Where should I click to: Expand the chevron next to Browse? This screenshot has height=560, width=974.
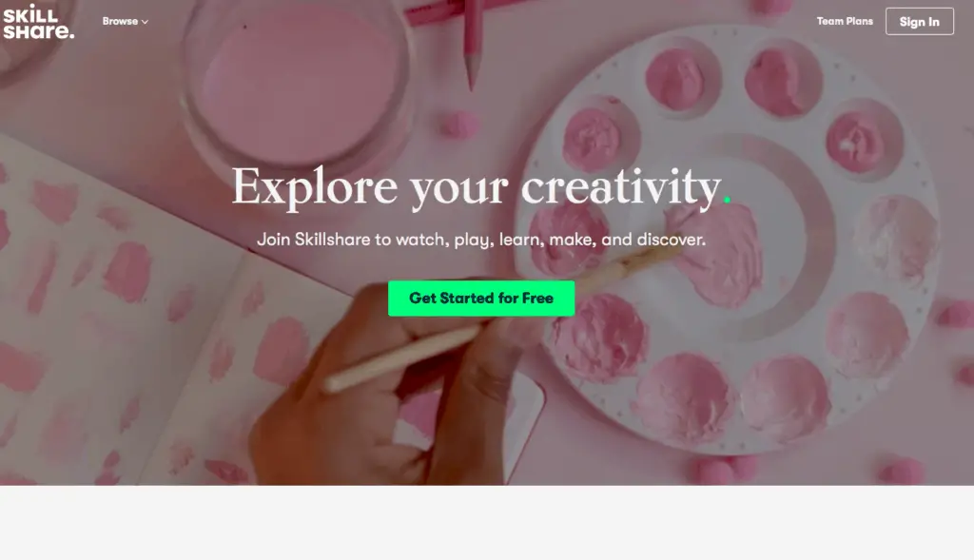click(145, 22)
